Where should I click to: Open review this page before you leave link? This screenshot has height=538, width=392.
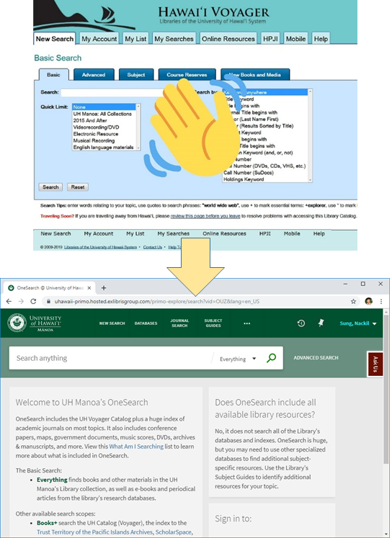click(205, 216)
